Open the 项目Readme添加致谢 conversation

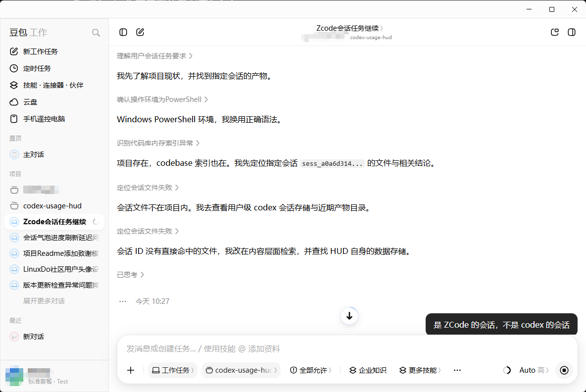click(x=54, y=253)
